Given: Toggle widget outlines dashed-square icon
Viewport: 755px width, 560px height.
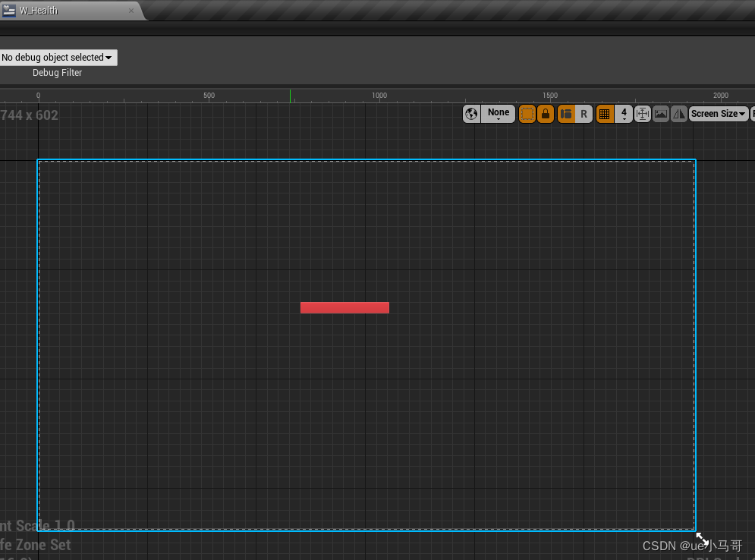Looking at the screenshot, I should 527,114.
